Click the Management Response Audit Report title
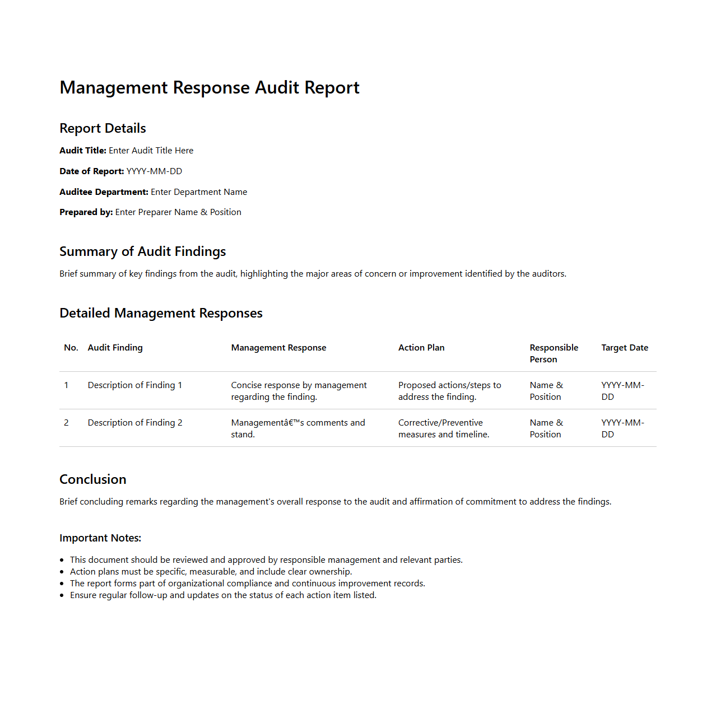Screen dimensions: 716x728 click(210, 88)
